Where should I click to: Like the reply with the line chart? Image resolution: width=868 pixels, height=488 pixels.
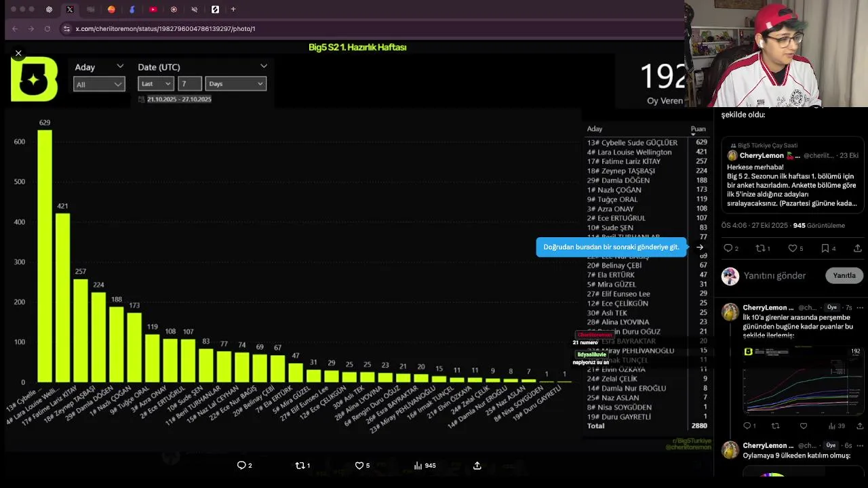coord(804,426)
